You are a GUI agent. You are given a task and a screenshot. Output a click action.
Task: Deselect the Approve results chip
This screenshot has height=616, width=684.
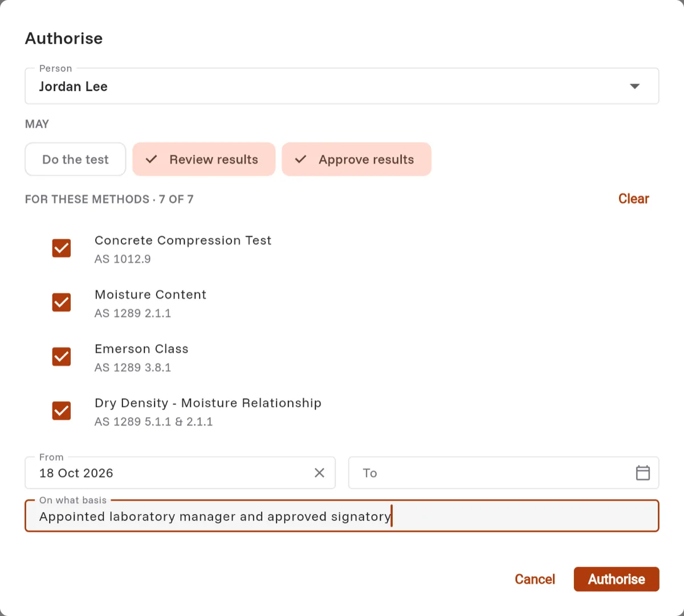coord(357,160)
